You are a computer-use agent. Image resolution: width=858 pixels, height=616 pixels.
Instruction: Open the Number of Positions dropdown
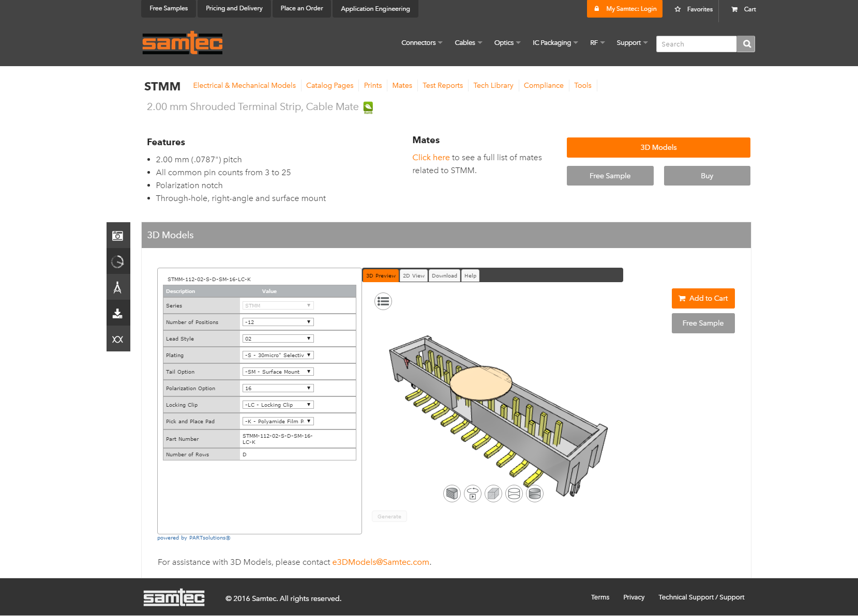pyautogui.click(x=278, y=322)
